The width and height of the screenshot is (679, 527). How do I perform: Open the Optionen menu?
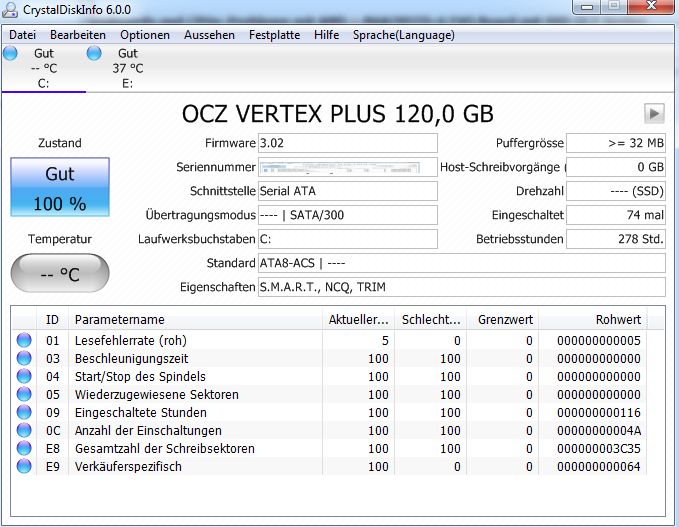[145, 35]
